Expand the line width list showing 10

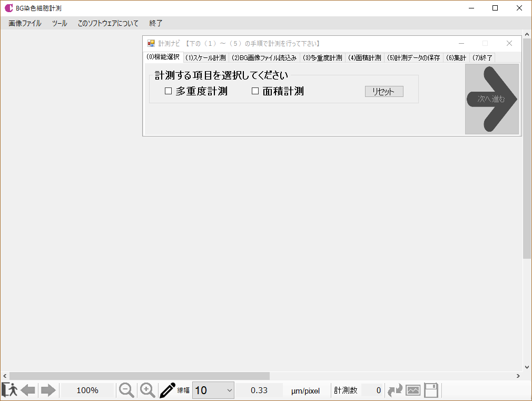[x=230, y=390]
